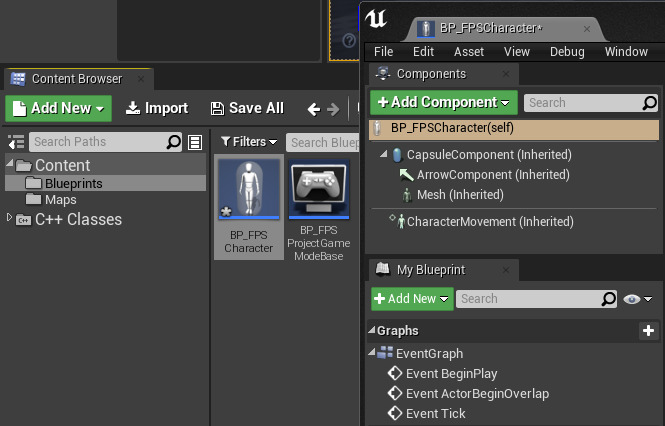Toggle the sources panel view icon

coord(15,142)
